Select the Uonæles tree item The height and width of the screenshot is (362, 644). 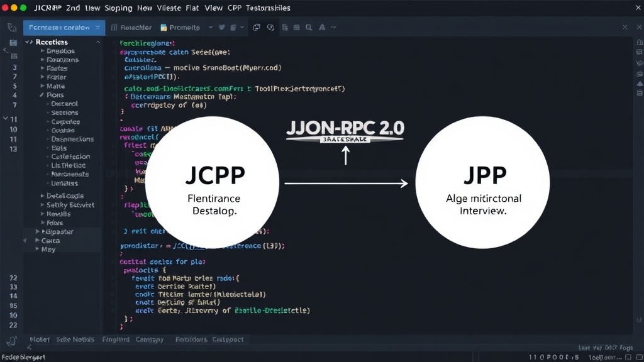pyautogui.click(x=65, y=184)
